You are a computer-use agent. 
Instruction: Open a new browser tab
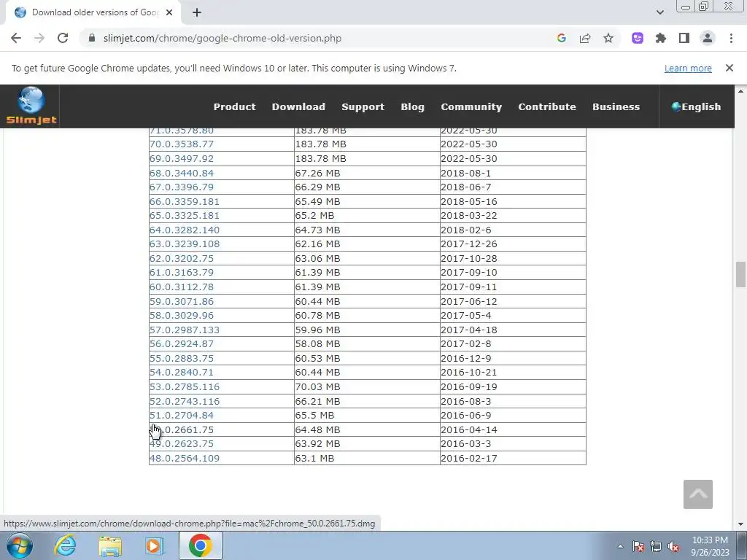tap(197, 12)
